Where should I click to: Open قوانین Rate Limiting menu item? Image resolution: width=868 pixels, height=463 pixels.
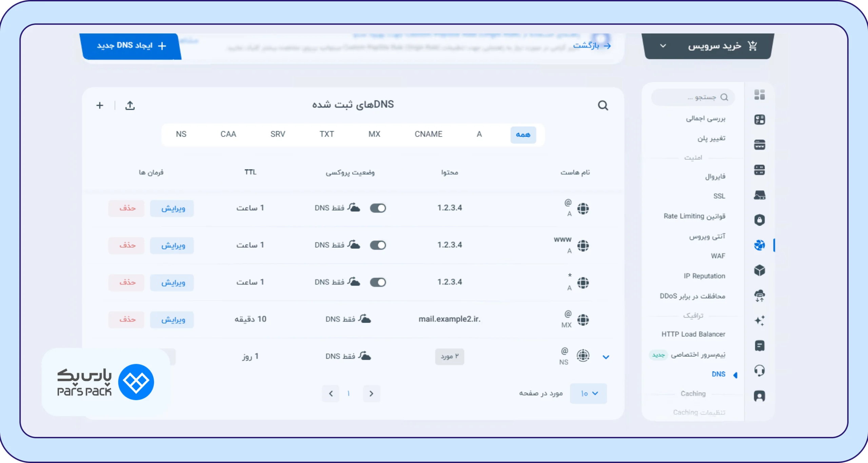click(694, 216)
